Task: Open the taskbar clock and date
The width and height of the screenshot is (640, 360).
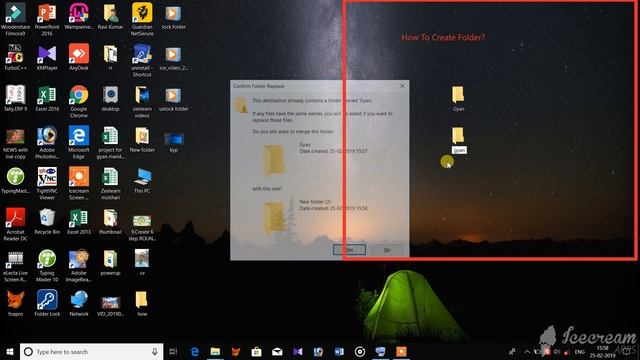Action: click(602, 351)
